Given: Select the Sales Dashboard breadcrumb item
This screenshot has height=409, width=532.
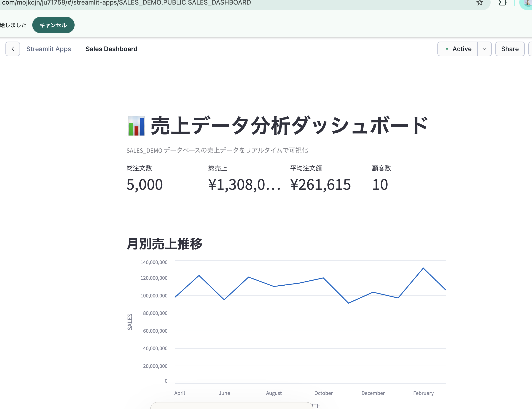Looking at the screenshot, I should pyautogui.click(x=111, y=49).
